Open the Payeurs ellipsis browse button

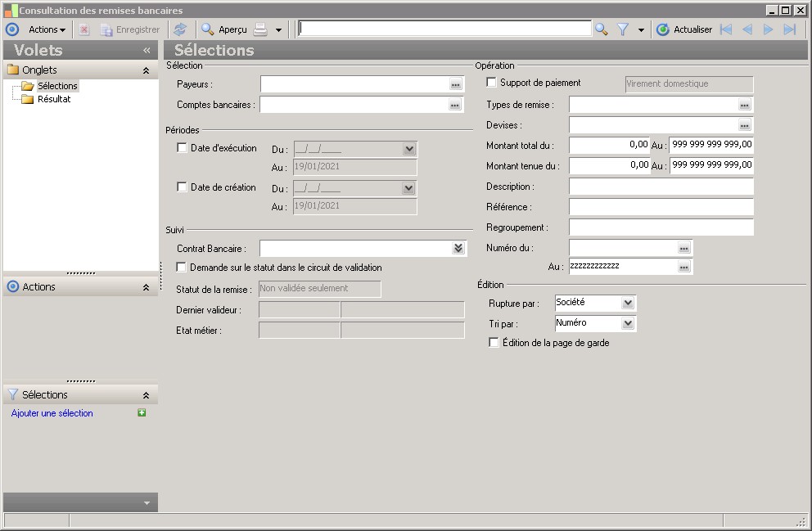pos(456,84)
